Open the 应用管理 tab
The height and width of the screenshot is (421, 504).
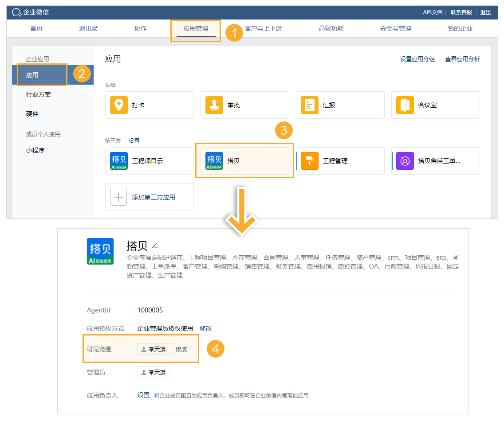195,28
